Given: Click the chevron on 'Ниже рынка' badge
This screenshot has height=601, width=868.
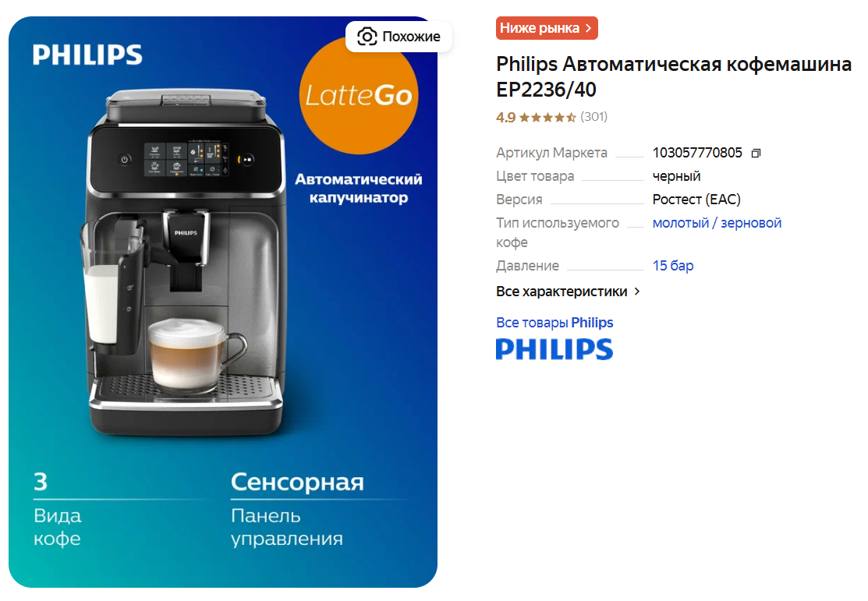Looking at the screenshot, I should pos(589,28).
